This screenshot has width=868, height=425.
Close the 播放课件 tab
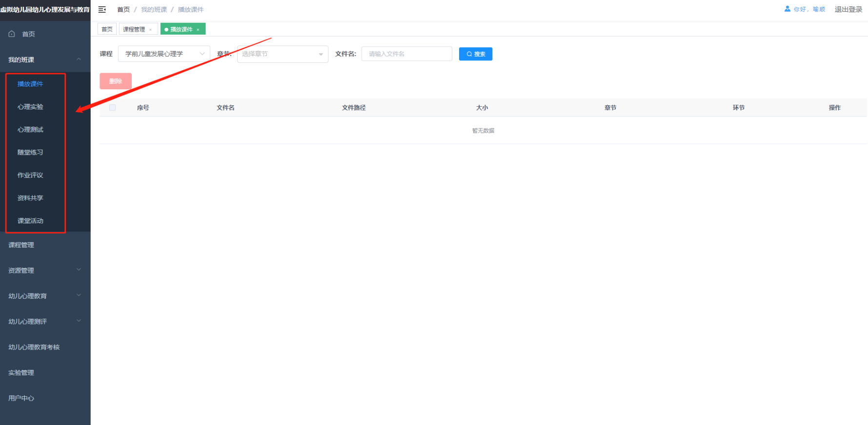coord(198,30)
